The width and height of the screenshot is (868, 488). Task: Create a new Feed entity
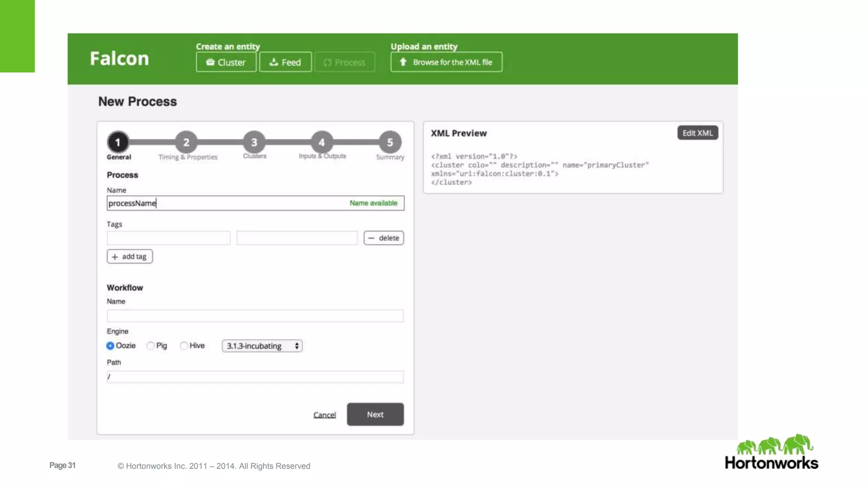[x=285, y=62]
